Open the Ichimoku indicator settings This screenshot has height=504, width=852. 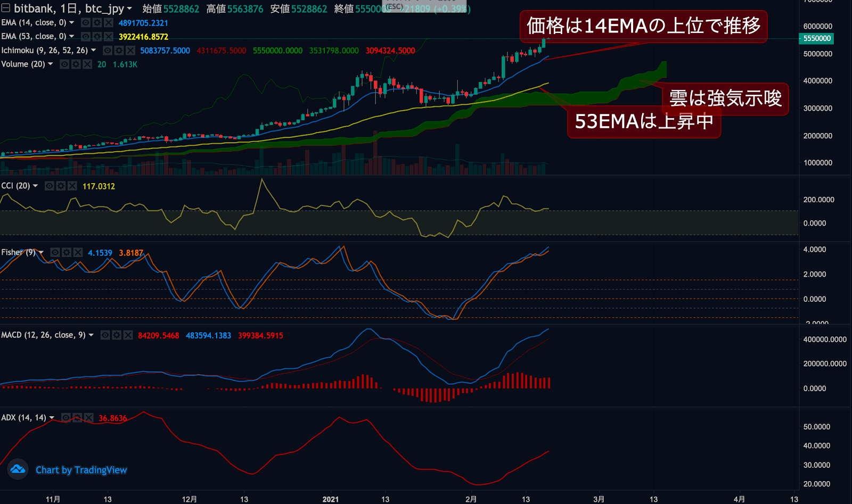[x=120, y=51]
